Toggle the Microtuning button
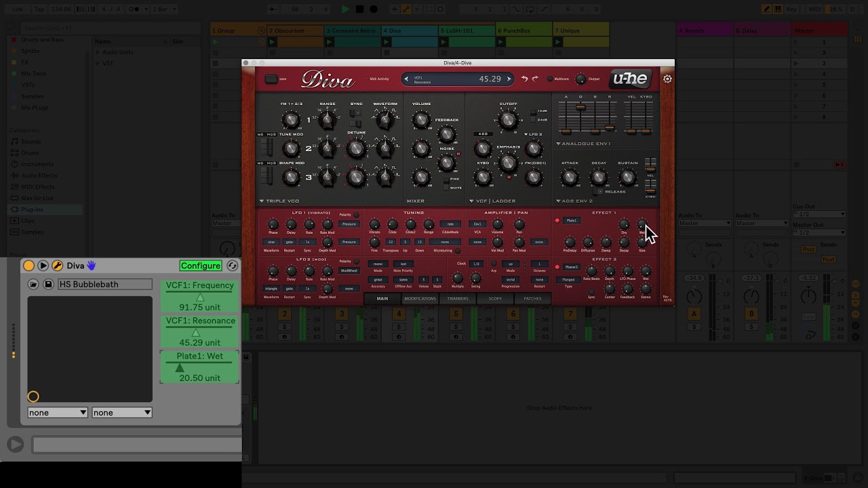The height and width of the screenshot is (488, 868). 458,250
